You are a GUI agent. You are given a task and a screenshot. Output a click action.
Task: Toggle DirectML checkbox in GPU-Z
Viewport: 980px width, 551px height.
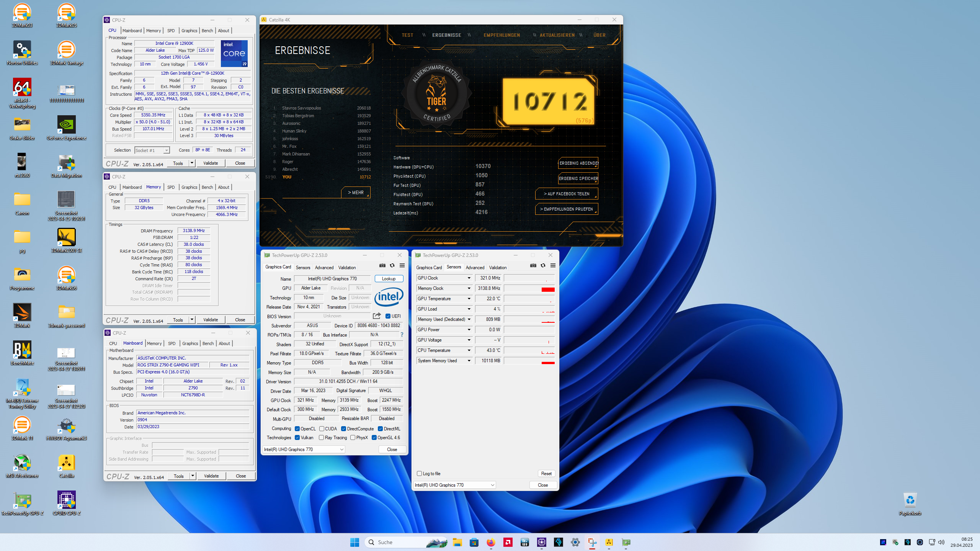point(380,429)
